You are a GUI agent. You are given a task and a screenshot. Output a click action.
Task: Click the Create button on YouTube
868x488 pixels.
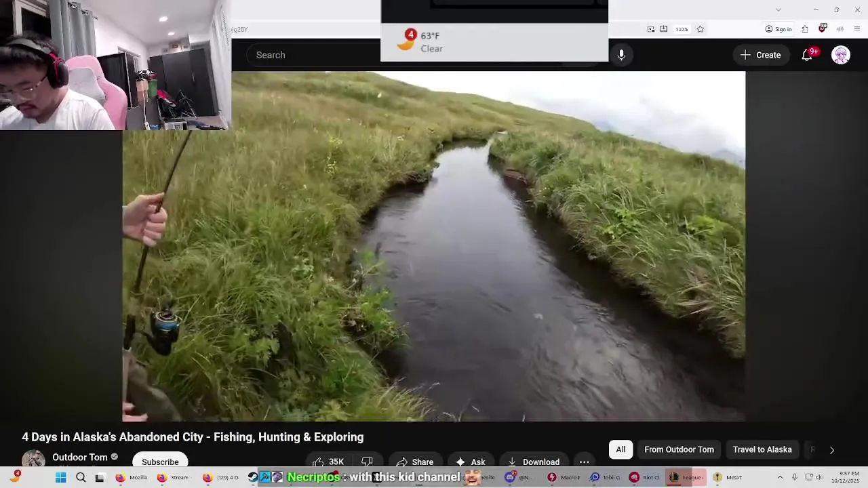pos(760,55)
